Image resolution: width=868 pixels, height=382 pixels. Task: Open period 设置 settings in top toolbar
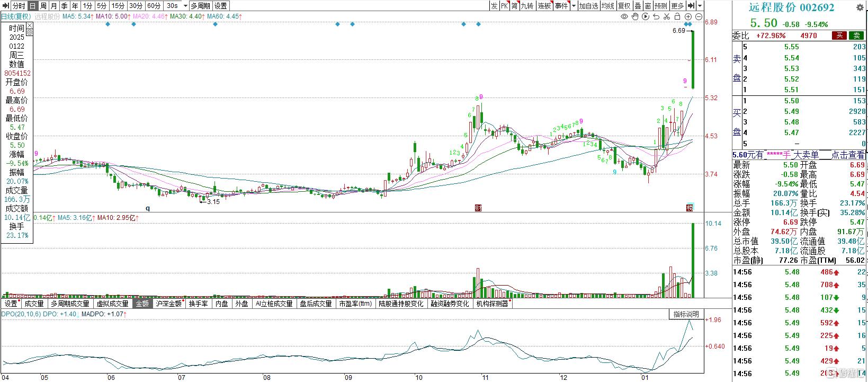pos(221,6)
